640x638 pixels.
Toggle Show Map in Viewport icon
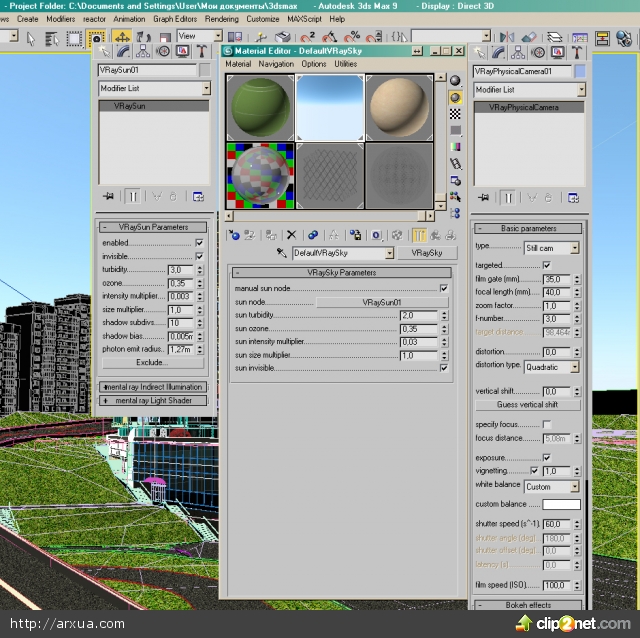pyautogui.click(x=397, y=235)
